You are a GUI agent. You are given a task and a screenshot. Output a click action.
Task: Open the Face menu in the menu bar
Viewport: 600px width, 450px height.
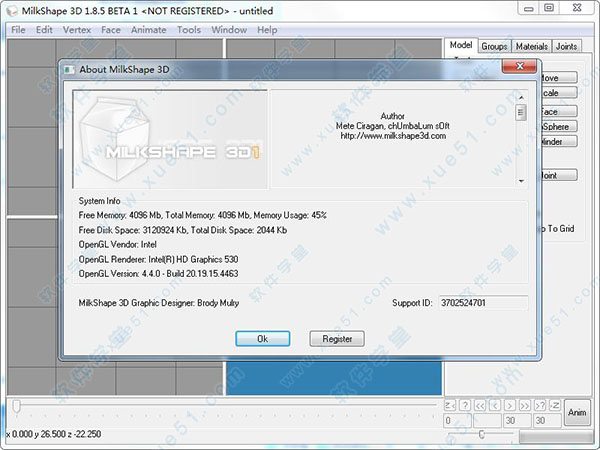pyautogui.click(x=111, y=30)
